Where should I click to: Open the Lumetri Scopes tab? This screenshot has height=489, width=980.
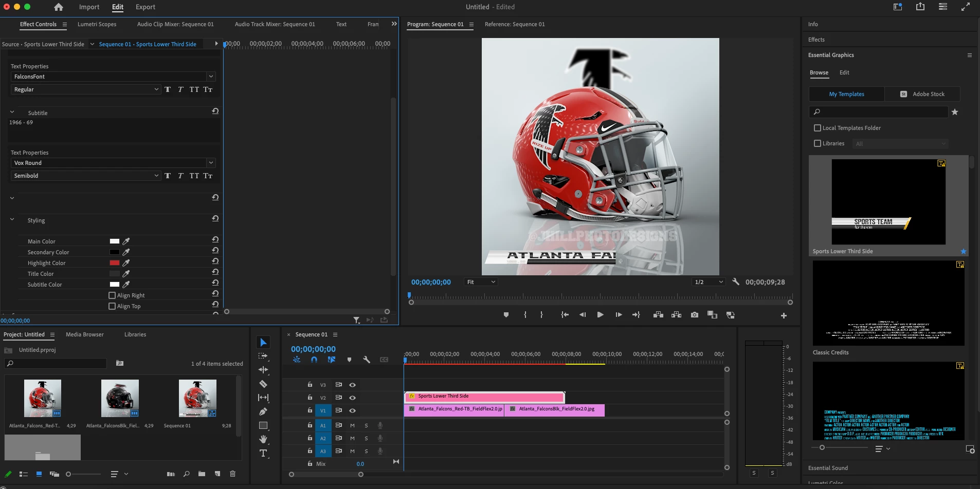click(97, 24)
